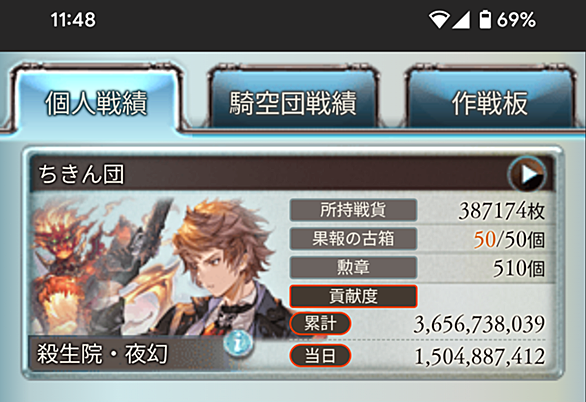This screenshot has width=586, height=402.
Task: Select the 果報の古箱 label
Action: (353, 239)
